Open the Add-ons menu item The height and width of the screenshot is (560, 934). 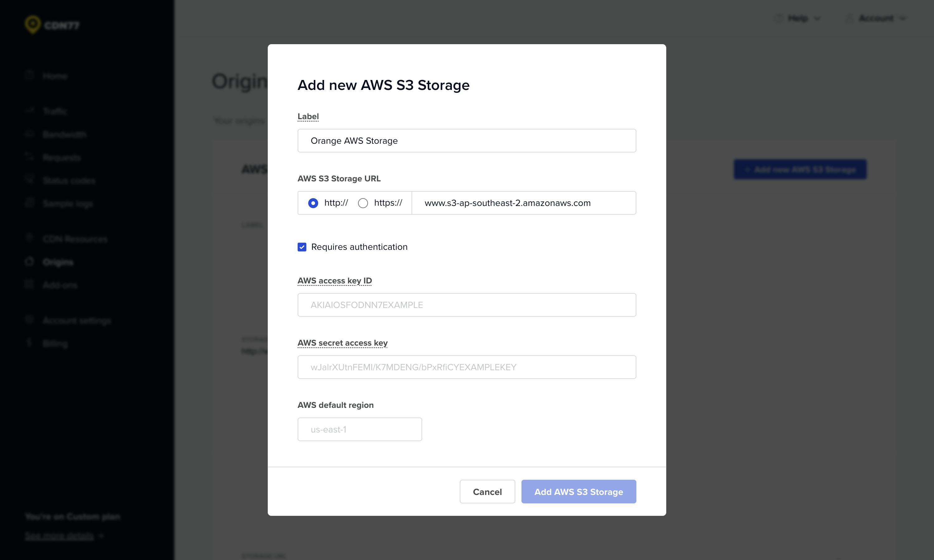point(60,285)
